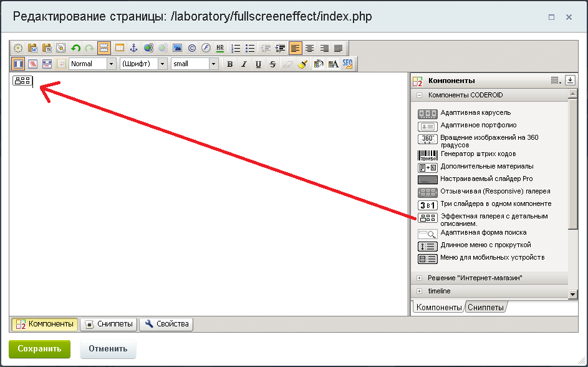Screen dimensions: 588x367
Task: Select Адаптивная карусель component
Action: tap(475, 113)
